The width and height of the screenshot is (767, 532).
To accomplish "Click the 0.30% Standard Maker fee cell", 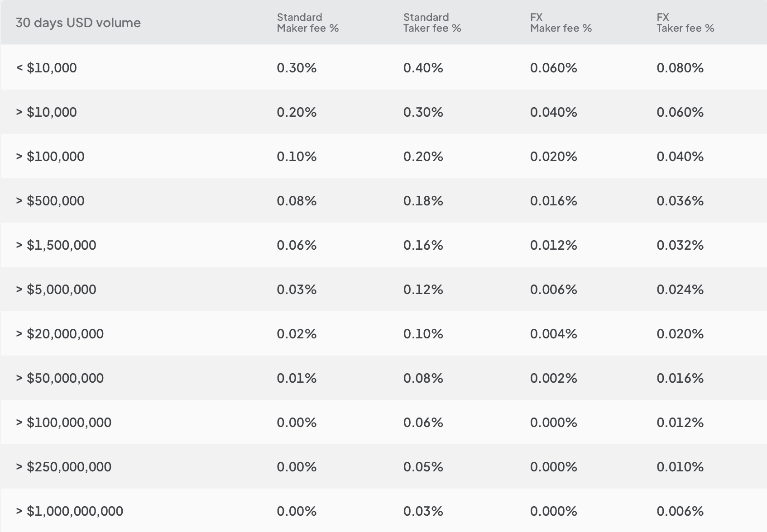I will tap(297, 68).
